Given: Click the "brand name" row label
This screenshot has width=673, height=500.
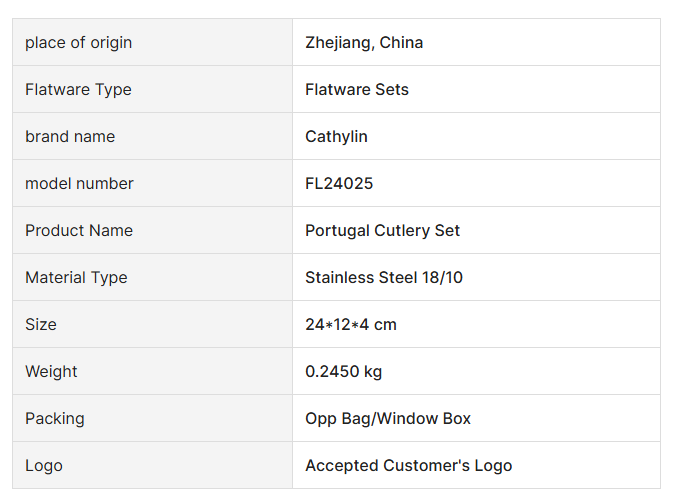Looking at the screenshot, I should coord(70,136).
